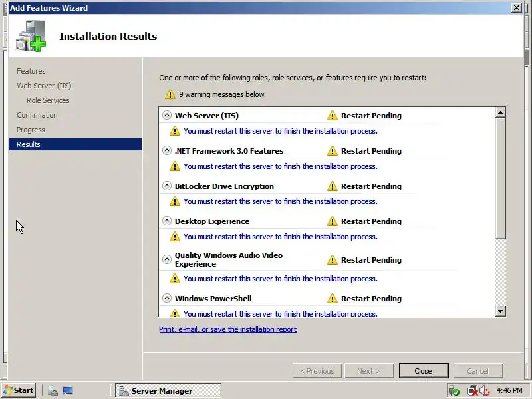Collapse the .NET Framework 3.0 Features section
The width and height of the screenshot is (532, 399).
pyautogui.click(x=167, y=150)
